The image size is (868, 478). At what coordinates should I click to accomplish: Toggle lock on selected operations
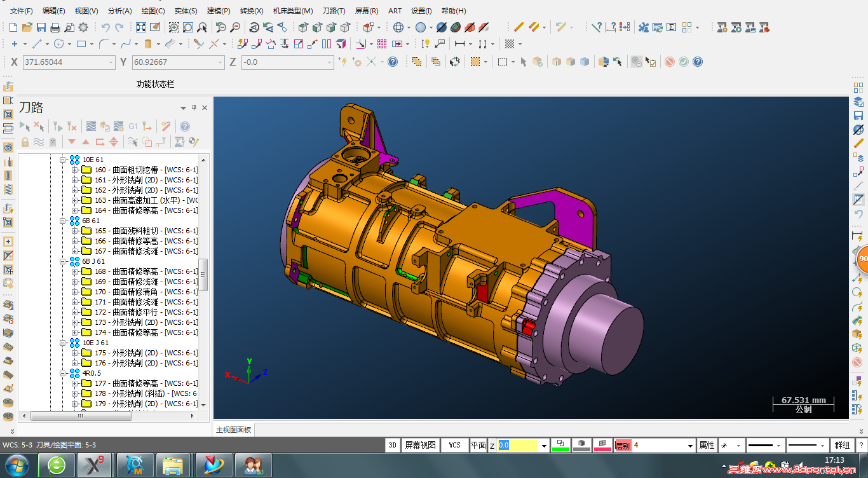[x=25, y=142]
